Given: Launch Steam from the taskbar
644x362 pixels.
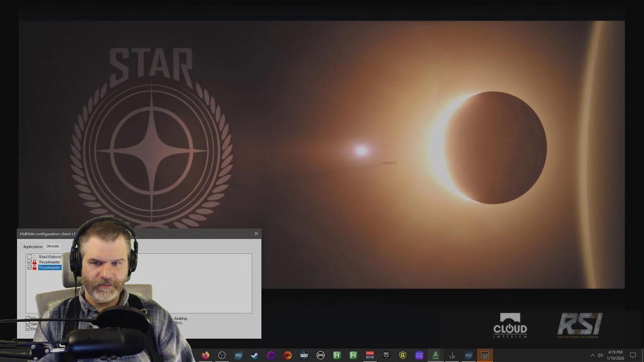Looking at the screenshot, I should pyautogui.click(x=255, y=355).
